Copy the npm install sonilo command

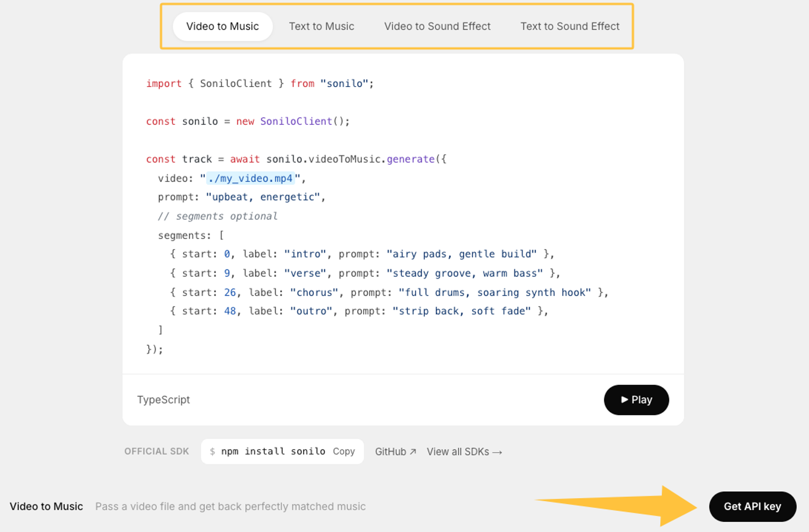click(x=344, y=452)
